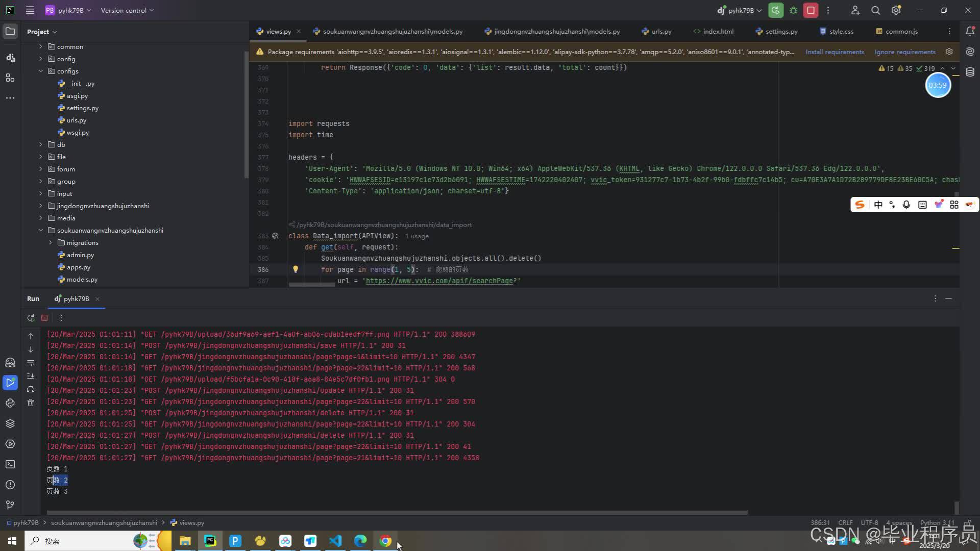This screenshot has width=980, height=551.
Task: Click the Install requirements link
Action: (x=835, y=52)
